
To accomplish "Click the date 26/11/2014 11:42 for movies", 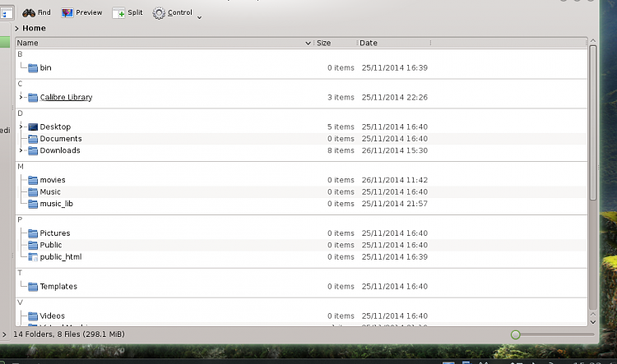I will pyautogui.click(x=394, y=180).
